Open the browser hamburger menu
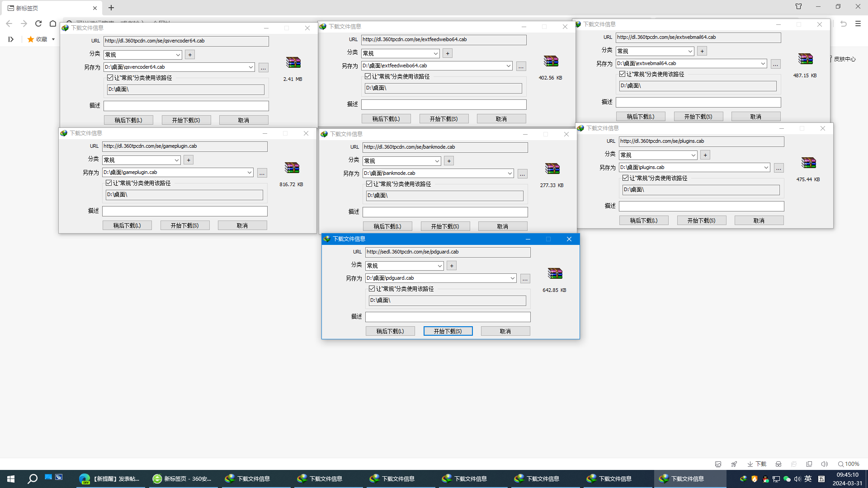Viewport: 868px width, 488px height. point(858,23)
